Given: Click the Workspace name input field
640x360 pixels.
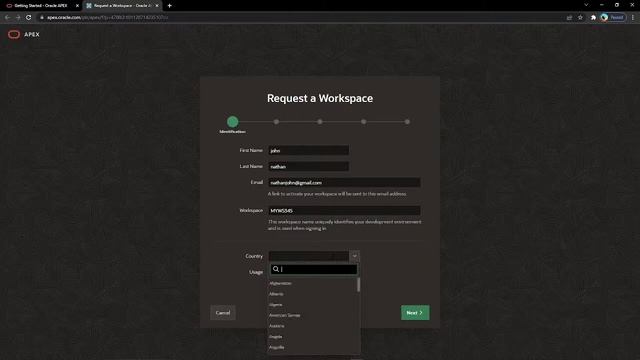Looking at the screenshot, I should pos(344,211).
